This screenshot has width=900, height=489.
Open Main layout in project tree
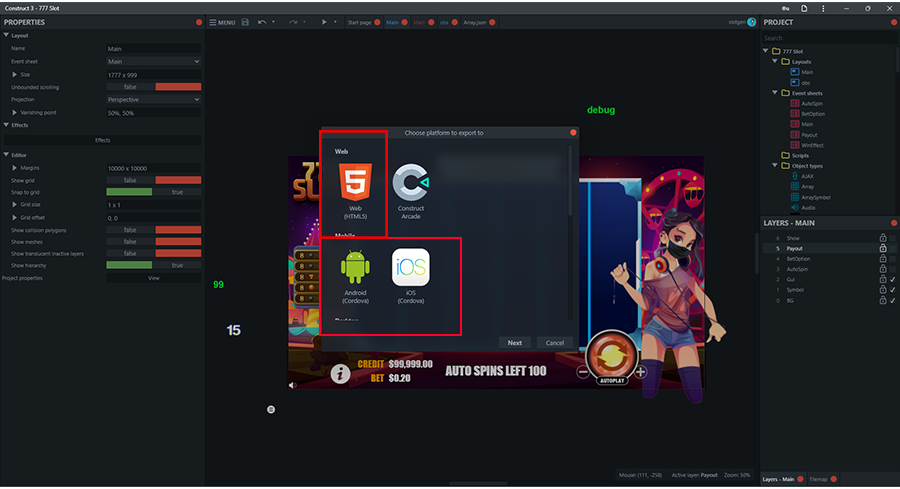click(x=807, y=72)
